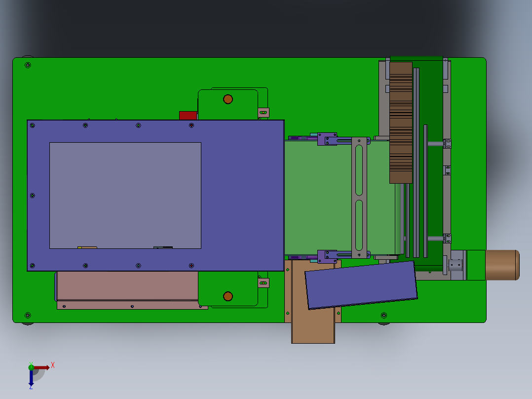Screen dimensions: 532x399
Task: Select the tilted purple plate over the chute
Action: click(361, 285)
